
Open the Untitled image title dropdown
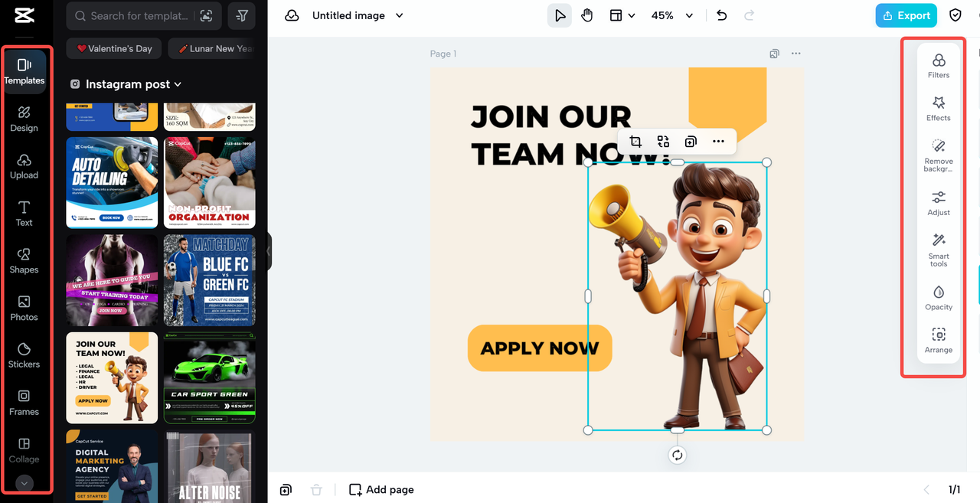[358, 15]
